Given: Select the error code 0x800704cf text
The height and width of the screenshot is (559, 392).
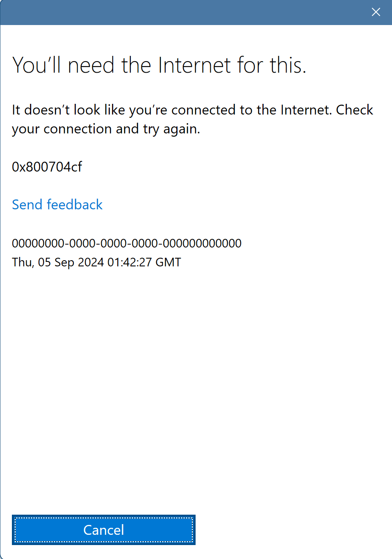Looking at the screenshot, I should tap(47, 167).
